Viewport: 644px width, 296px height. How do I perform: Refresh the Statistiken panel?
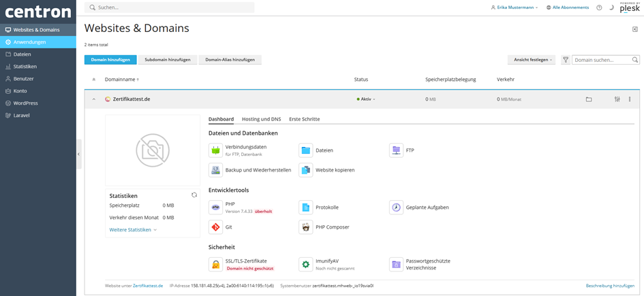(194, 195)
